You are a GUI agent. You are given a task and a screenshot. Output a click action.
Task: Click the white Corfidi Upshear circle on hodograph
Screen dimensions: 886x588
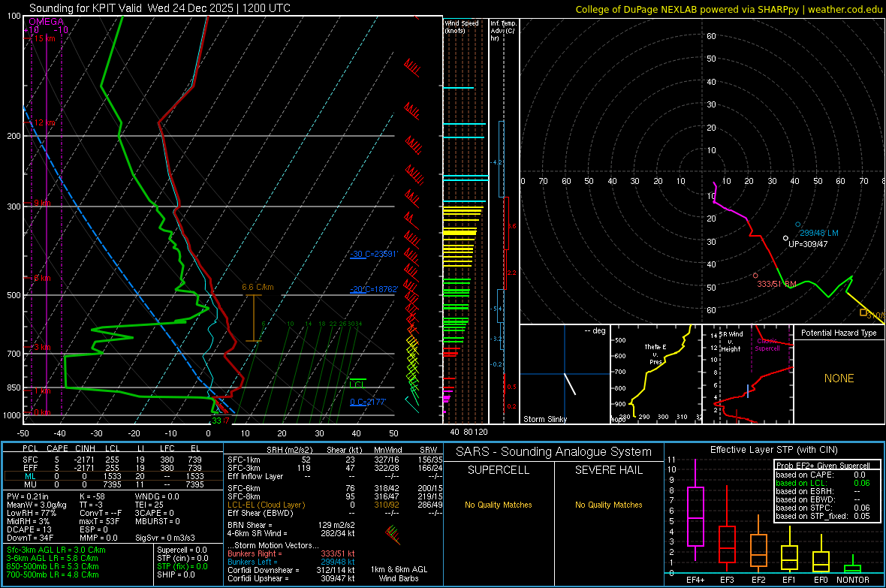click(x=785, y=239)
